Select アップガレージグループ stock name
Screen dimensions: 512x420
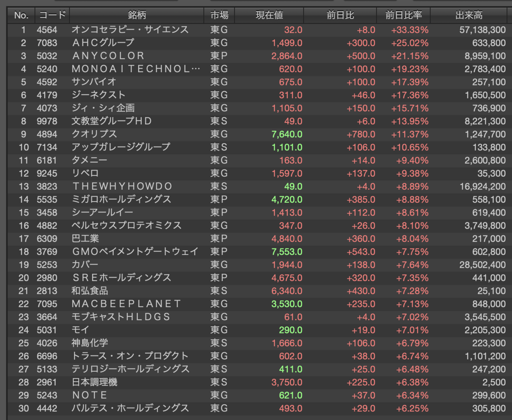tap(121, 147)
